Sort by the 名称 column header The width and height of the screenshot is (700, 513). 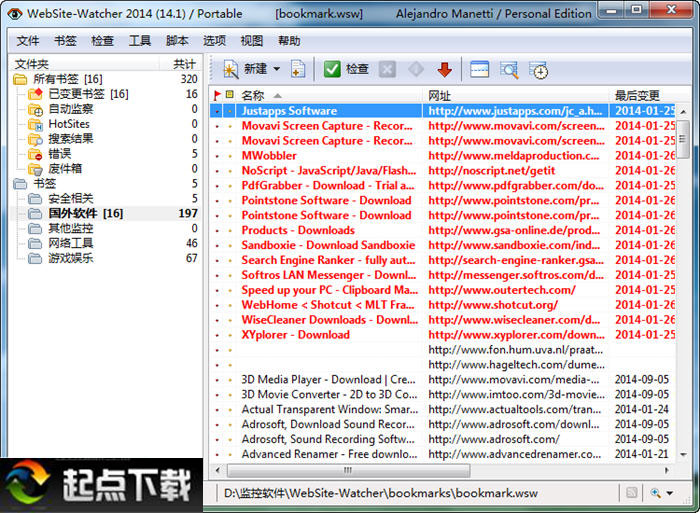click(x=329, y=95)
